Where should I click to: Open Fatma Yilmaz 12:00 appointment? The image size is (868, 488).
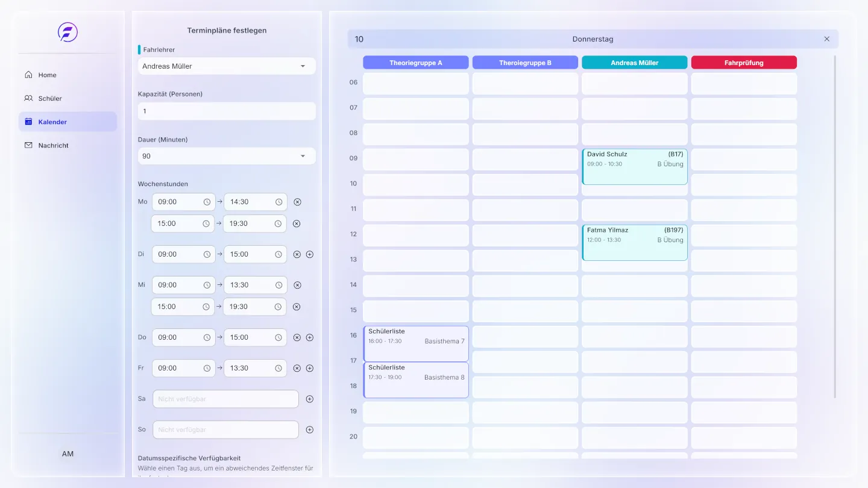(635, 242)
